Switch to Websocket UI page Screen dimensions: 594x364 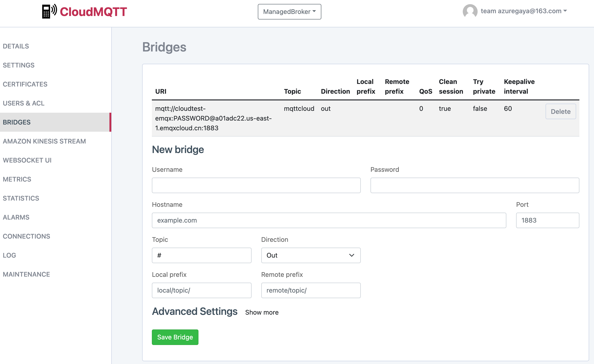click(x=27, y=160)
